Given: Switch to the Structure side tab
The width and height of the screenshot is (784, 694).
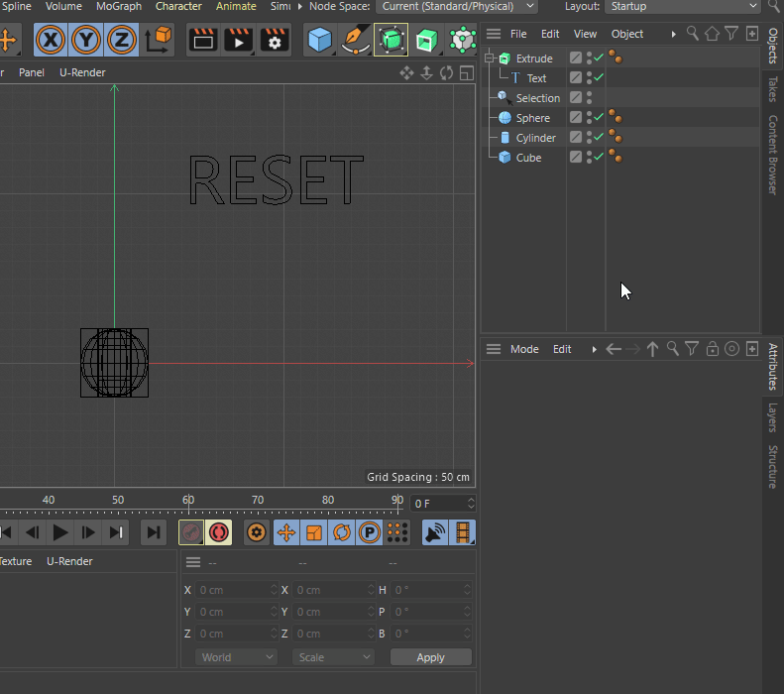Looking at the screenshot, I should [773, 467].
